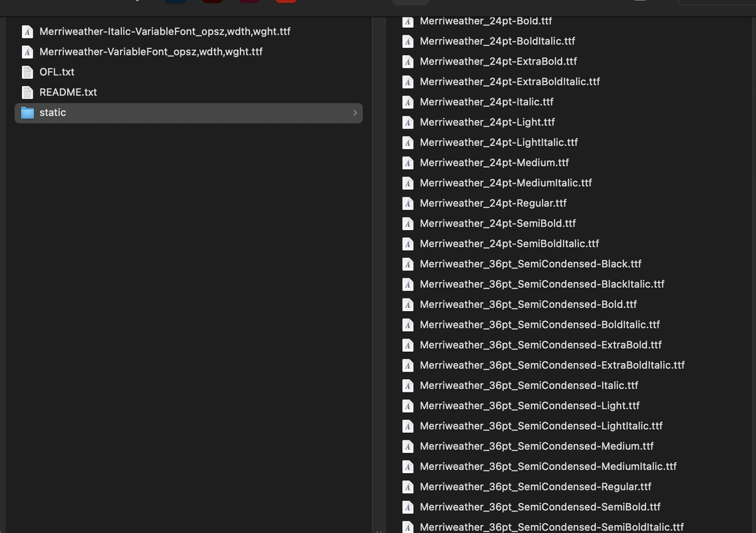The image size is (756, 533).
Task: Click icon of Merriweather_24pt-ExtraBoldItalic.ttf
Action: 408,82
